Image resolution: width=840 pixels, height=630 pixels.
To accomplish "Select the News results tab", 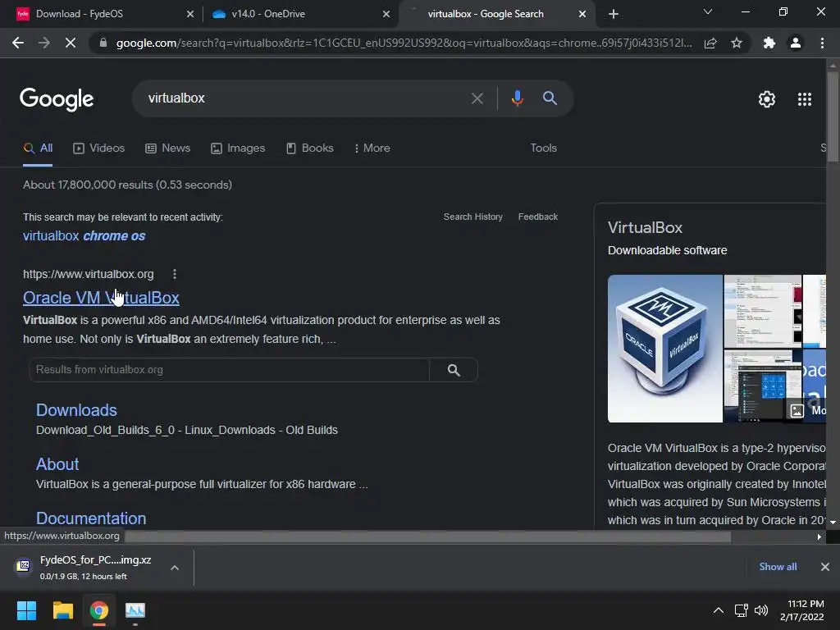I will (x=167, y=148).
